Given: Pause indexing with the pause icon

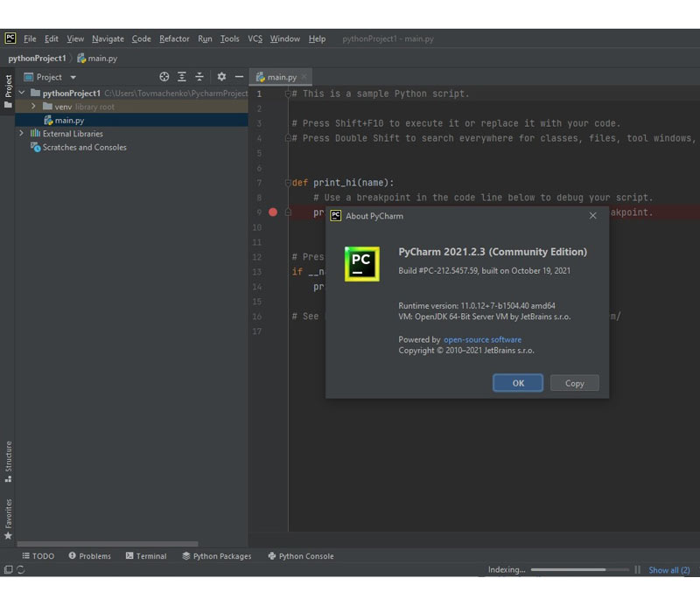Looking at the screenshot, I should [638, 569].
